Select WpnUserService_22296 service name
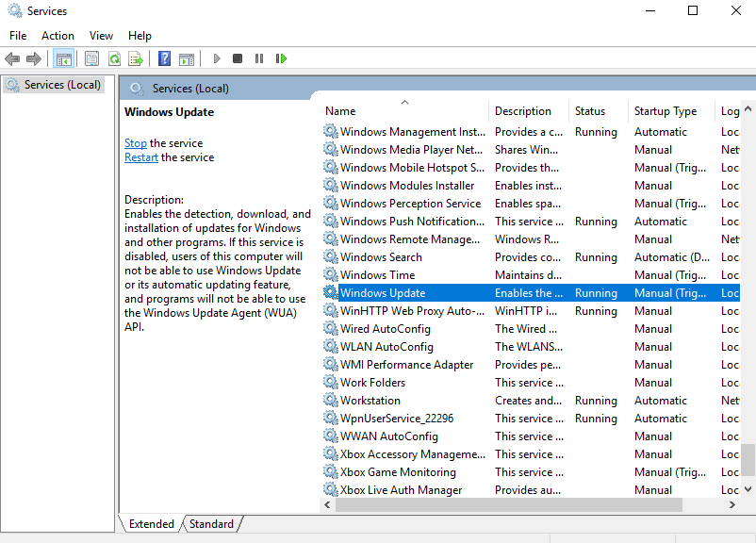Viewport: 756px width, 543px height. 397,419
